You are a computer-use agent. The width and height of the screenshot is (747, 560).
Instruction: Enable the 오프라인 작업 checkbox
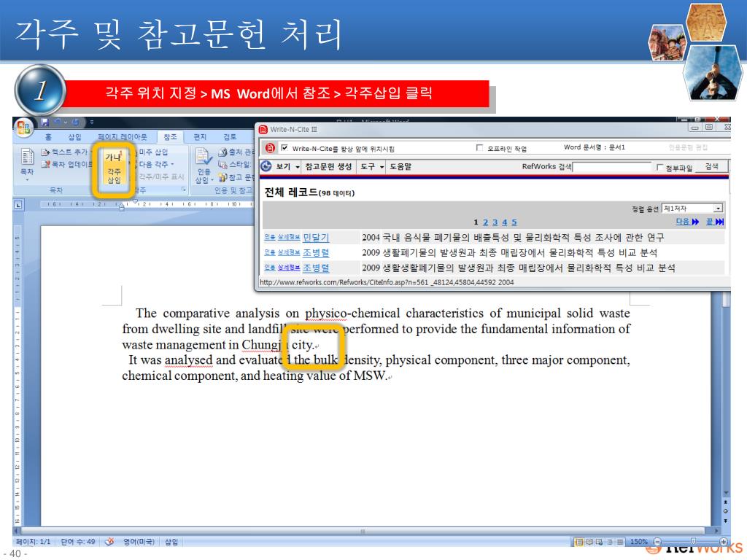pos(480,148)
